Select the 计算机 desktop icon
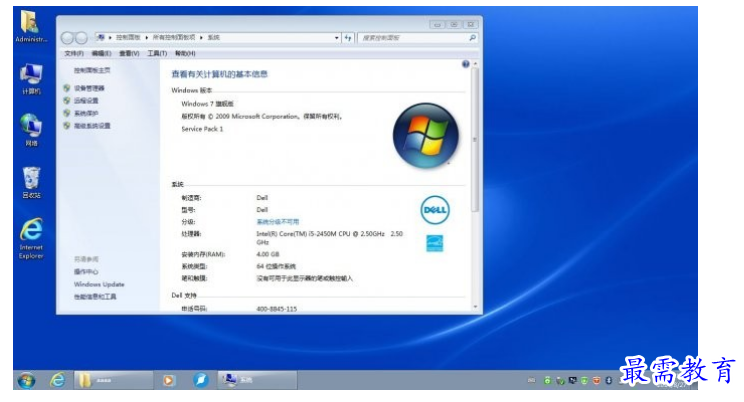The height and width of the screenshot is (402, 744). point(31,79)
